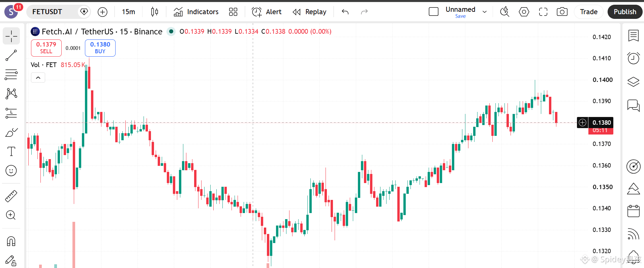Click the green market status dot

(171, 32)
